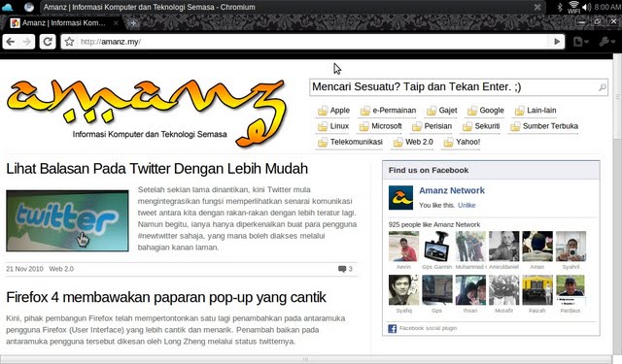Click the cloud icon in the top panel
The height and width of the screenshot is (364, 622).
click(x=8, y=7)
